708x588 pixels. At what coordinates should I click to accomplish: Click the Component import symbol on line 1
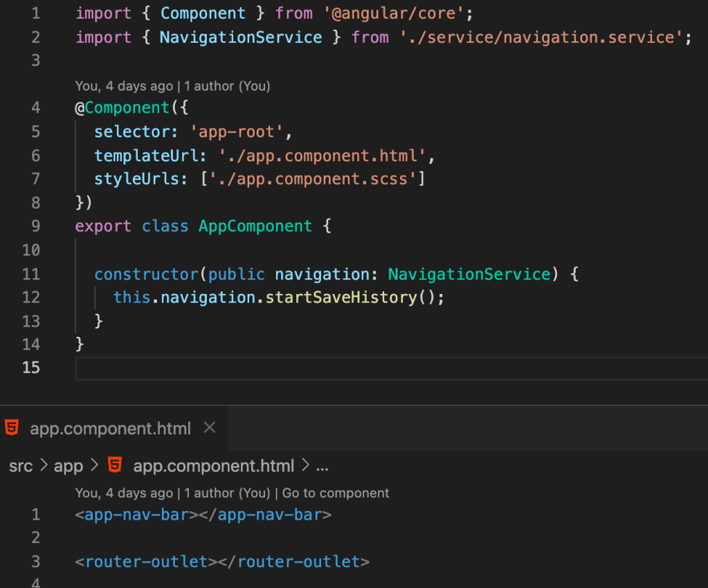202,13
